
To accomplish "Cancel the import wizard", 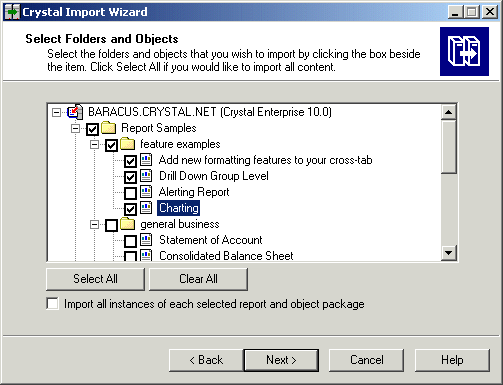I will click(x=367, y=360).
